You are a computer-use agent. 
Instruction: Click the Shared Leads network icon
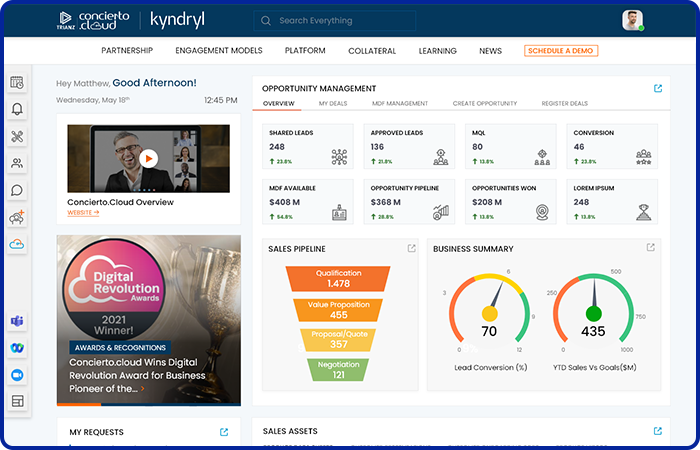point(339,157)
